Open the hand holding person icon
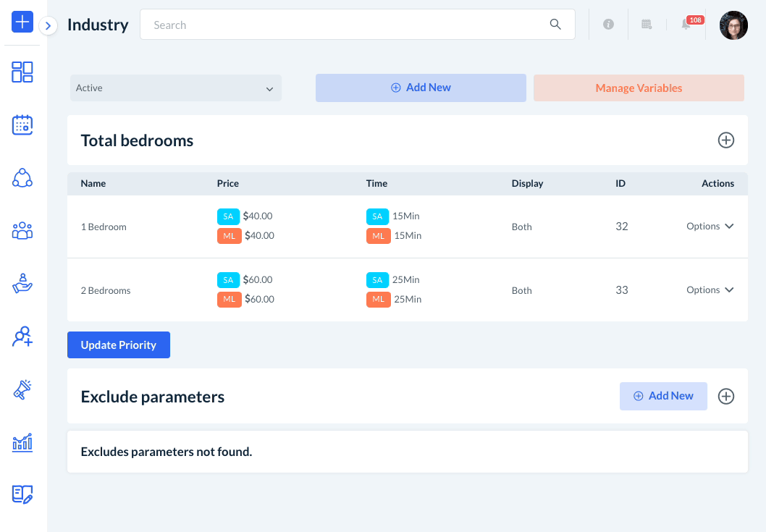This screenshot has width=766, height=532. pos(22,283)
